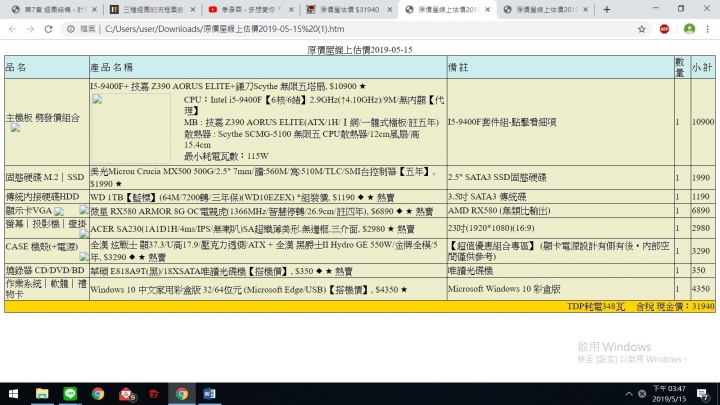Open the mail app with badge in taskbar
The image size is (720, 405).
126,394
